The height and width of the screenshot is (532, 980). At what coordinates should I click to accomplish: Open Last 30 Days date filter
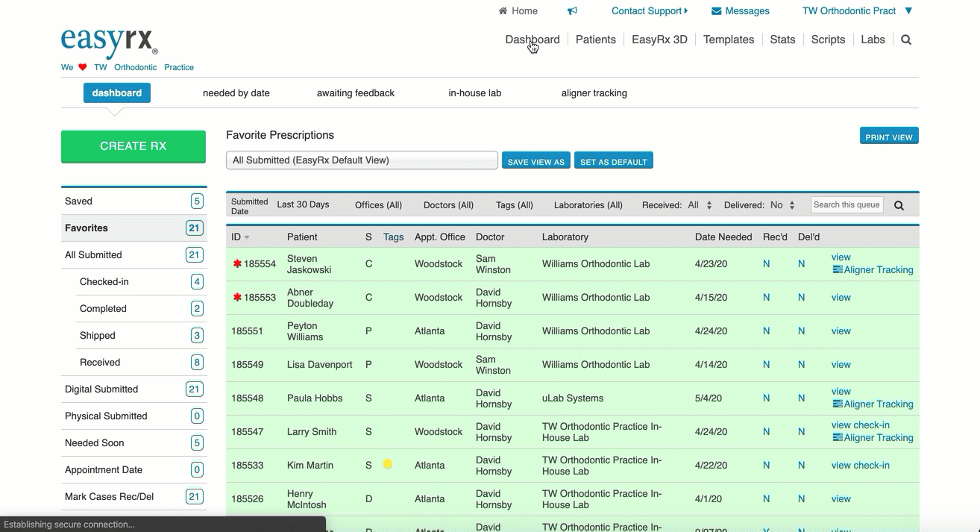coord(303,204)
